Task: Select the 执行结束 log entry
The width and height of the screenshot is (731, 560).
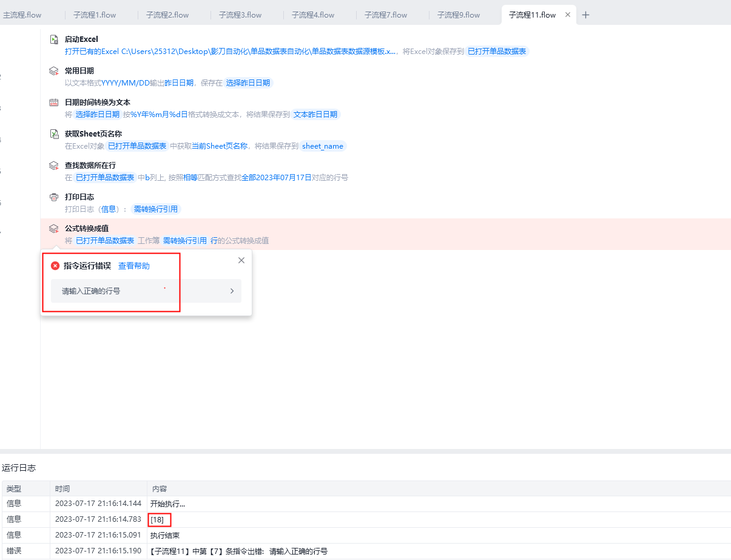Action: click(366, 535)
